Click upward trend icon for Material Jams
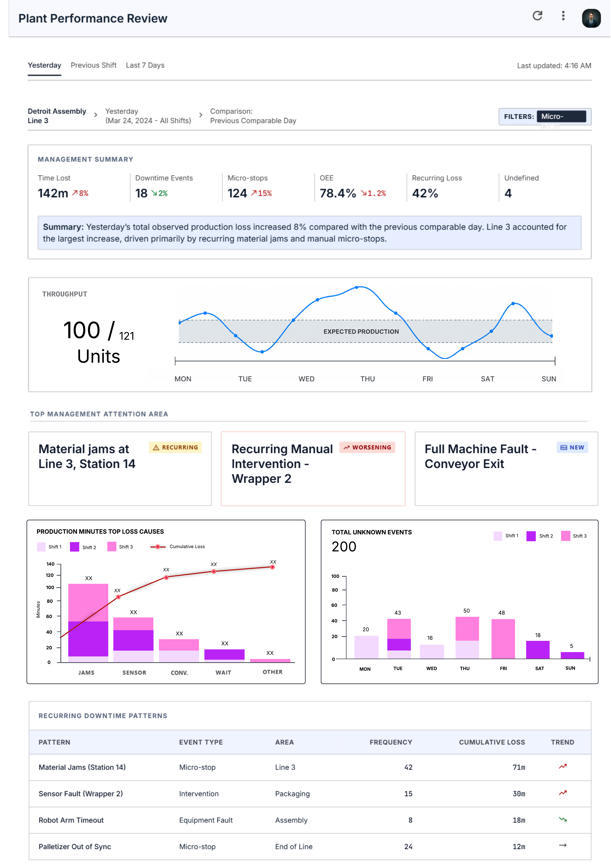This screenshot has height=868, width=611. point(563,766)
